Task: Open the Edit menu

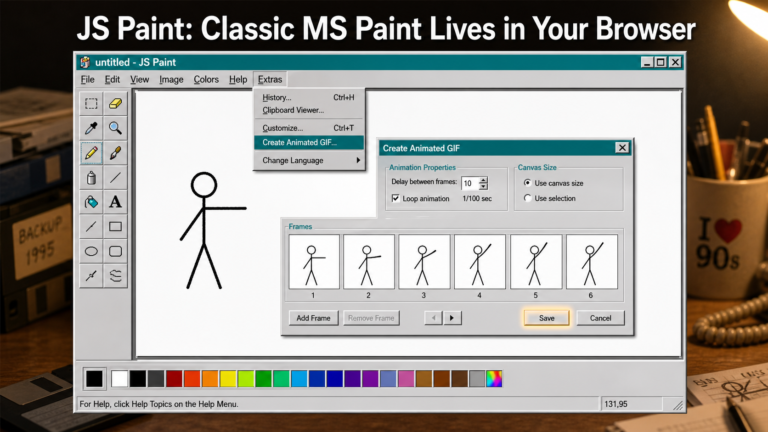Action: [112, 79]
